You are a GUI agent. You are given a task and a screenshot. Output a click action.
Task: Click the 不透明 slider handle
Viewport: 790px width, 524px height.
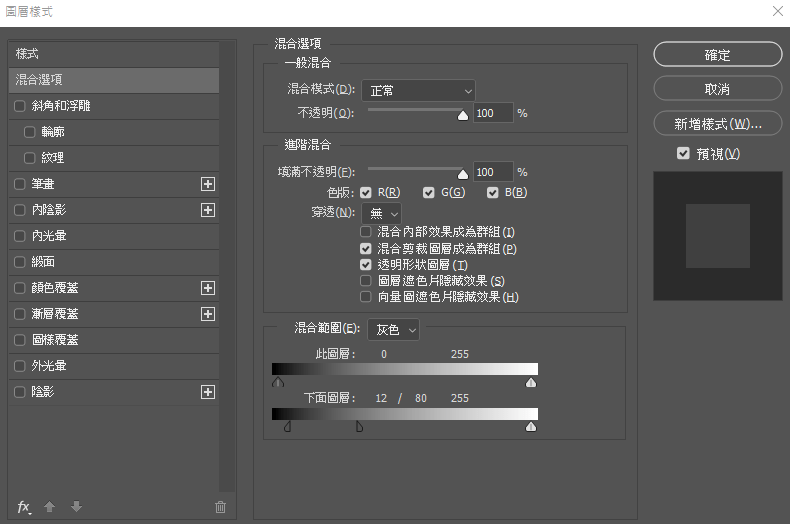coord(463,116)
